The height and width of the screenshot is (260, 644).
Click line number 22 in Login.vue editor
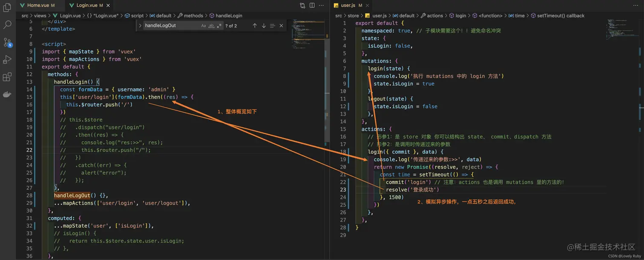point(29,150)
